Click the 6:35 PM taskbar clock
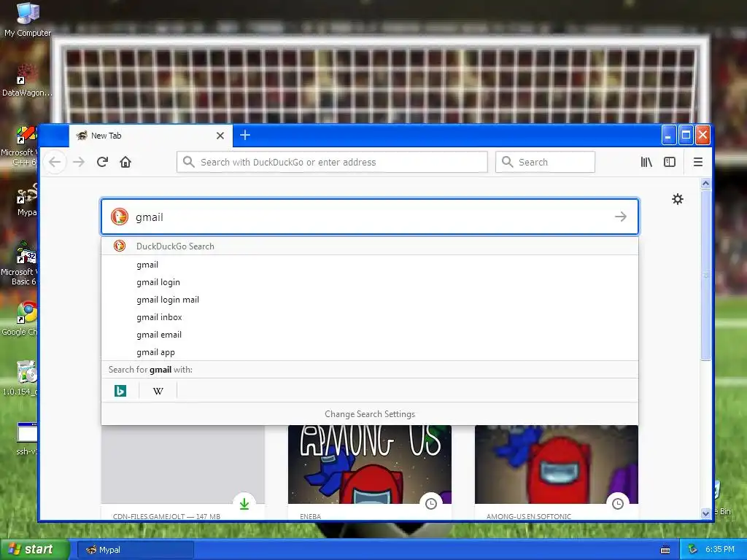The image size is (747, 560). (x=719, y=549)
